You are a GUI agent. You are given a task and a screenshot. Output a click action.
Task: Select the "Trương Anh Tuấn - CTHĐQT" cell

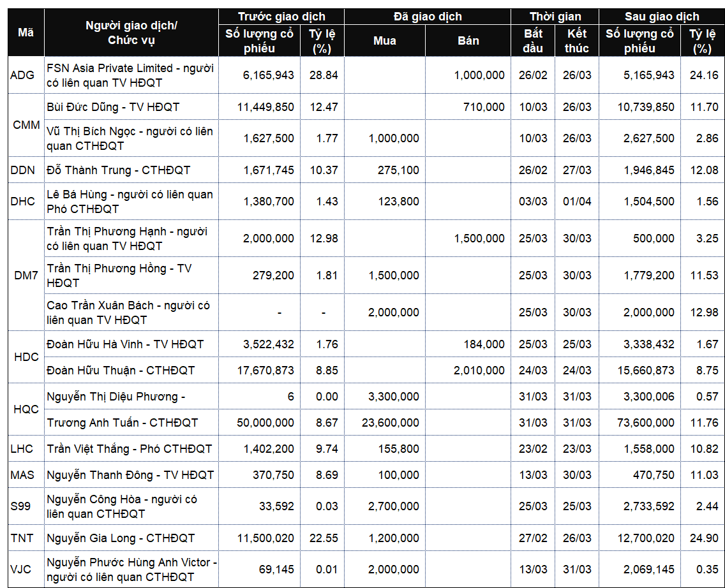(123, 423)
